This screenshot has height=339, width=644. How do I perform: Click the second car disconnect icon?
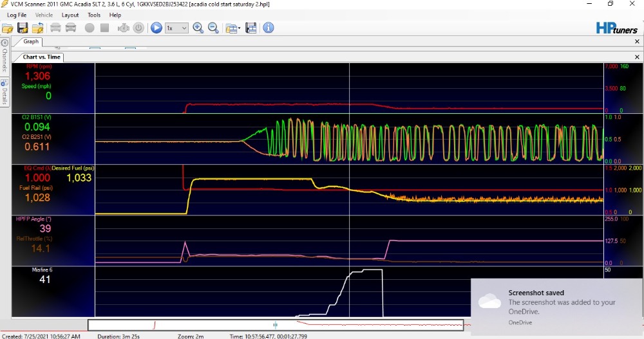pyautogui.click(x=71, y=28)
